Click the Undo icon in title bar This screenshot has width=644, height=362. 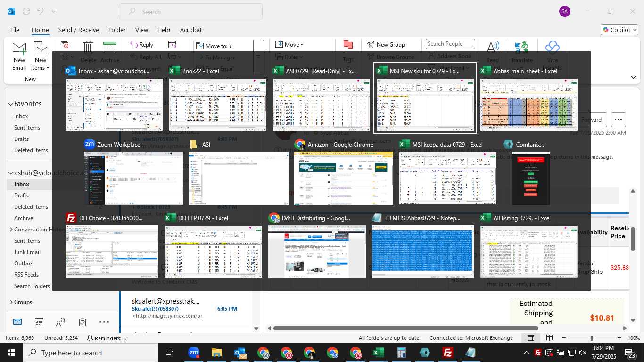click(40, 11)
